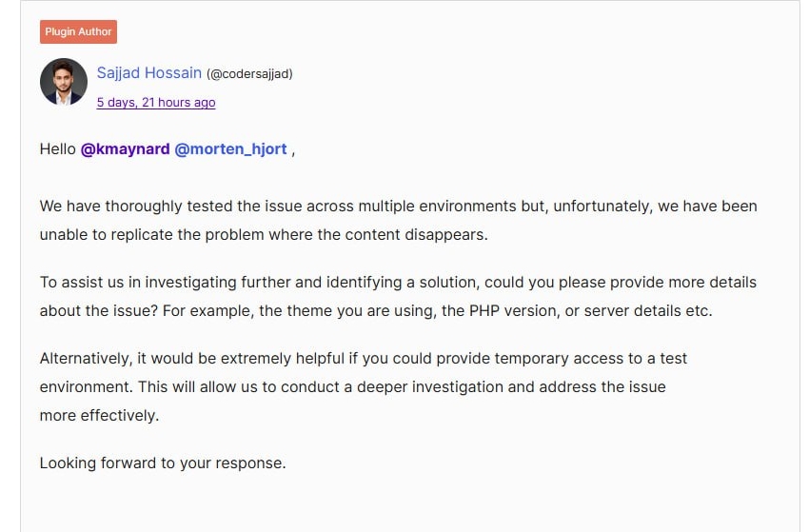The width and height of the screenshot is (809, 532).
Task: Click the sentence "Looking forward to your response."
Action: (163, 463)
